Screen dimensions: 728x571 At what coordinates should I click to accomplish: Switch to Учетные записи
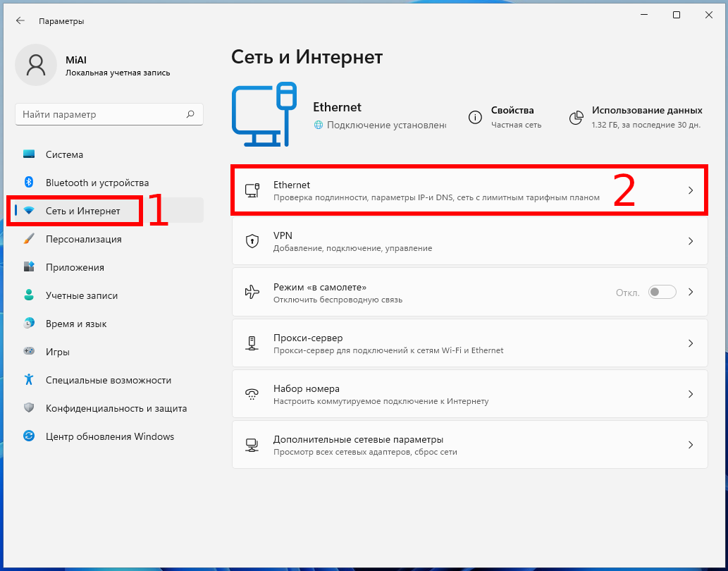109,295
